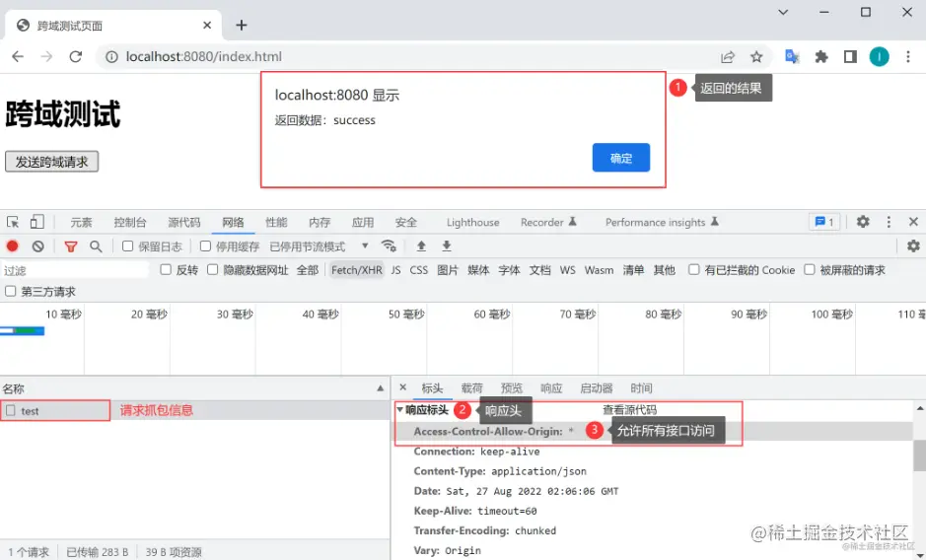
Task: Open network conditions wifi icon
Action: (x=389, y=245)
